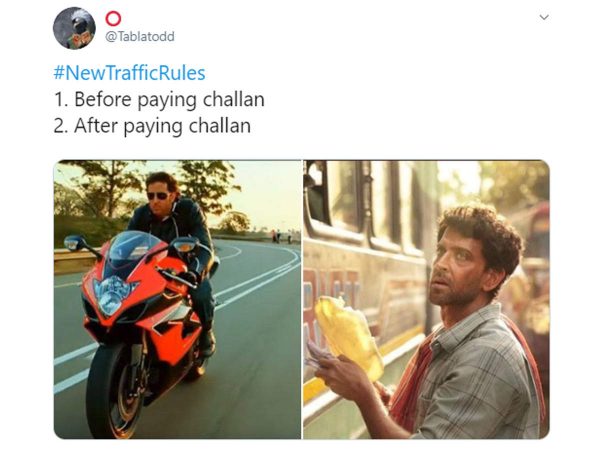The width and height of the screenshot is (600, 450).
Task: Open the motorcycle rider photo on the left
Action: click(177, 299)
